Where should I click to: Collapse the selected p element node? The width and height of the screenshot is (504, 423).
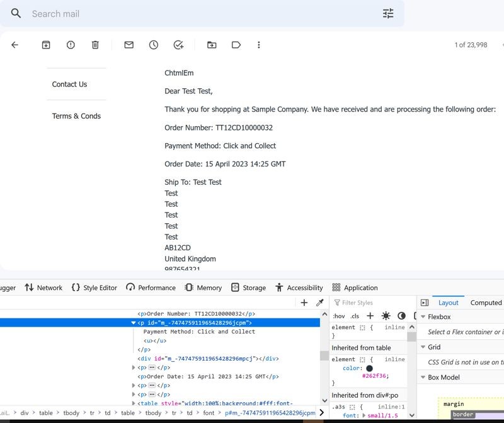pyautogui.click(x=134, y=323)
